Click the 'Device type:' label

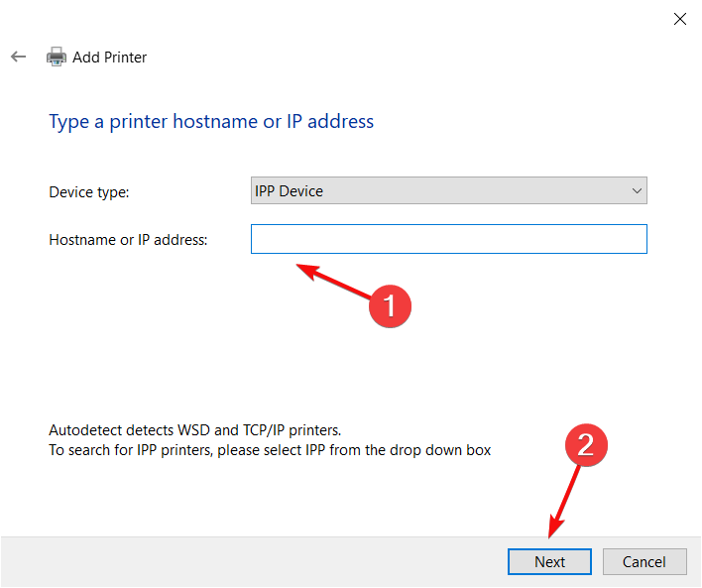89,192
